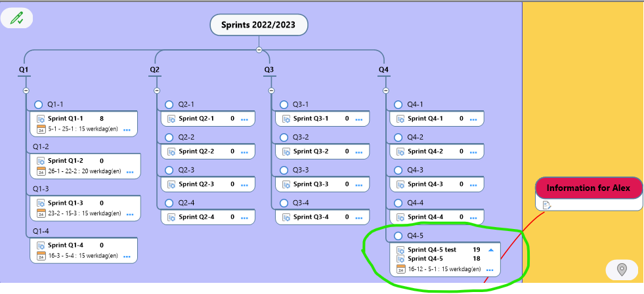Click the task icon beside Sprint Q1-4

[x=41, y=245]
